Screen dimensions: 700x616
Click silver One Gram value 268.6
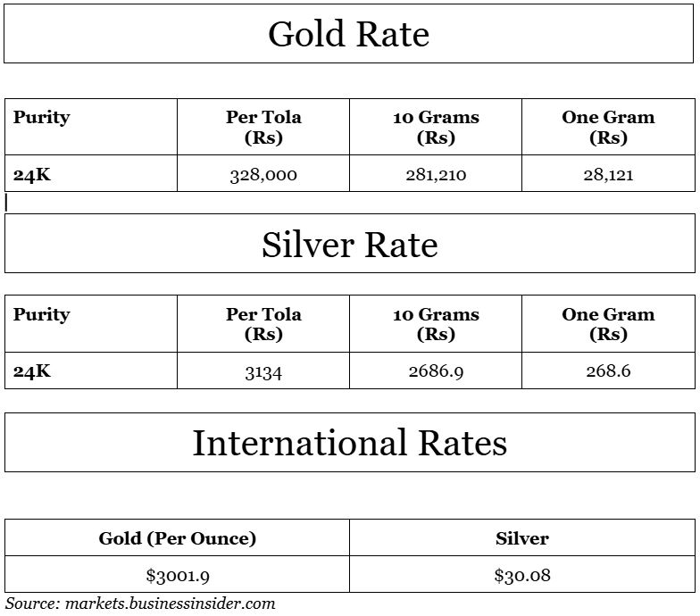[x=608, y=371]
